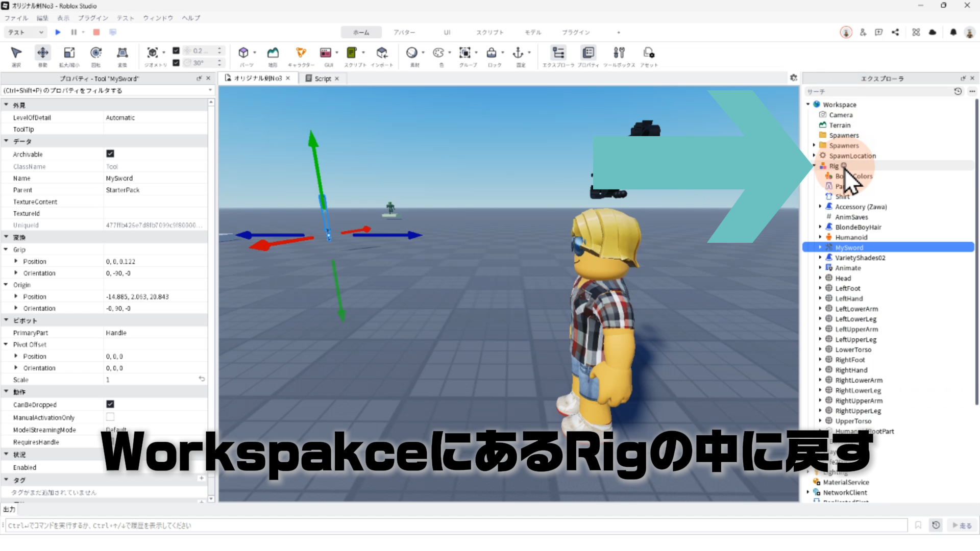Expand the Humanoid tree item
Viewport: 980px width, 551px height.
point(820,237)
